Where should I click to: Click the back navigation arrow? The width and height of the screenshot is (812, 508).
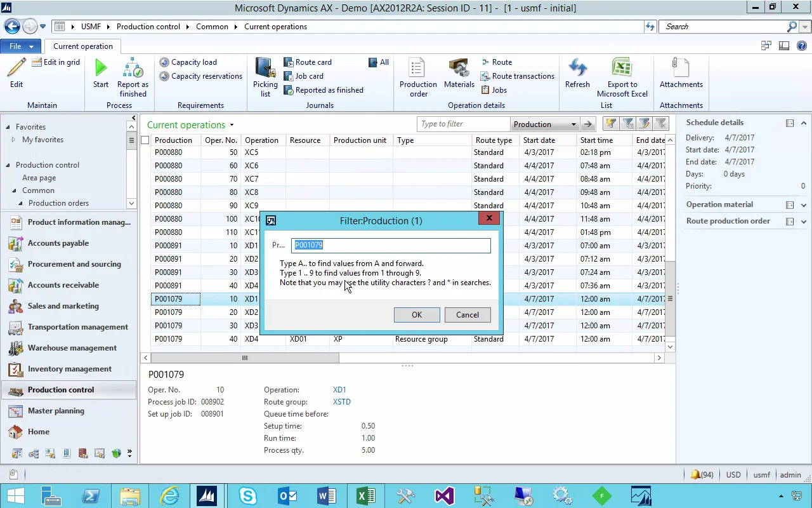tap(11, 27)
